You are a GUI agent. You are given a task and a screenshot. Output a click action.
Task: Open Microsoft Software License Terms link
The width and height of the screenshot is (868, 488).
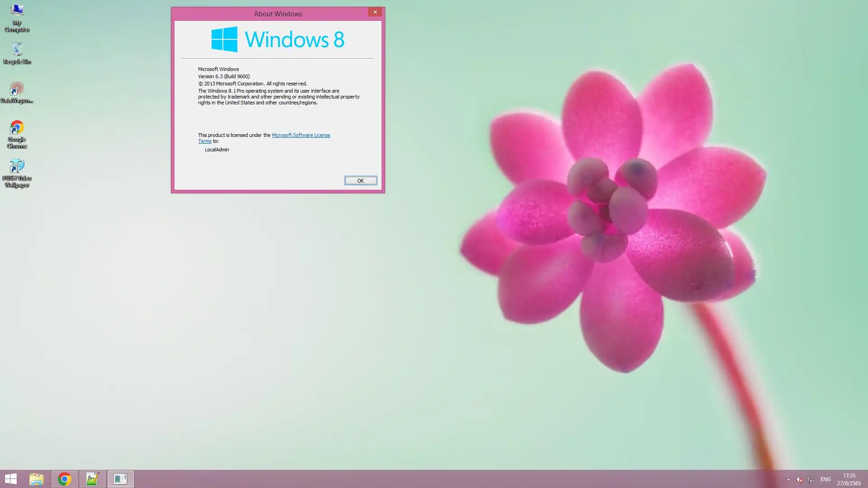click(301, 135)
